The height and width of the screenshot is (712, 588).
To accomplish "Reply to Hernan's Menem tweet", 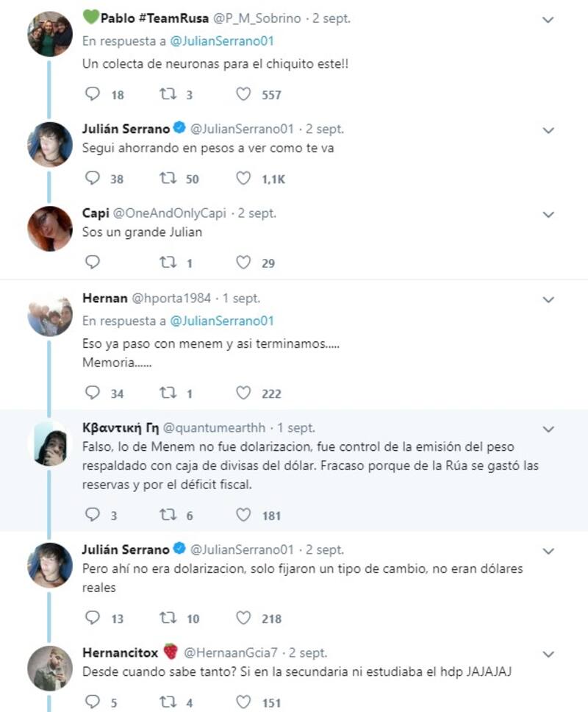I will coord(93,393).
